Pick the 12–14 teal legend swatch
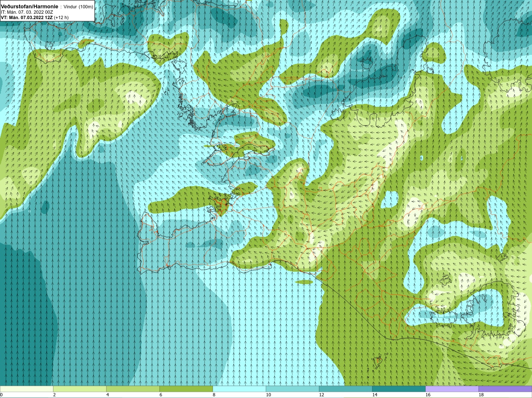This screenshot has height=398, width=532. click(x=346, y=389)
